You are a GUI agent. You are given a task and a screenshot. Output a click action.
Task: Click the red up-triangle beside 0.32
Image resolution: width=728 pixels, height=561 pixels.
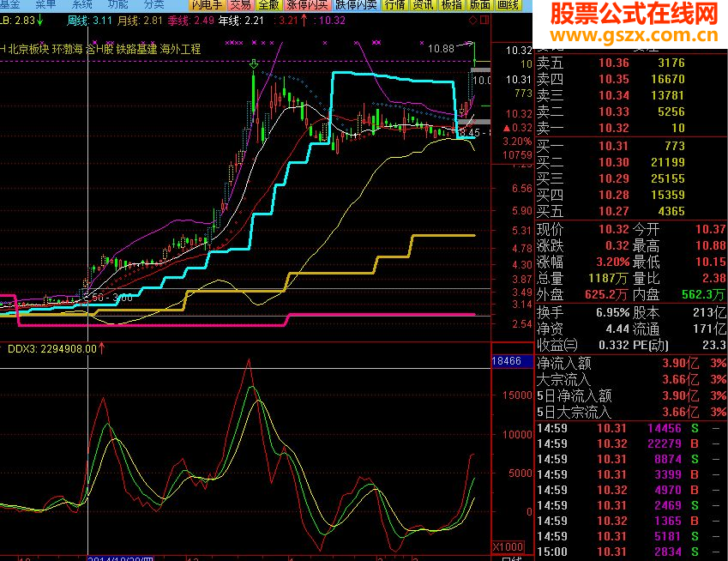(x=507, y=128)
